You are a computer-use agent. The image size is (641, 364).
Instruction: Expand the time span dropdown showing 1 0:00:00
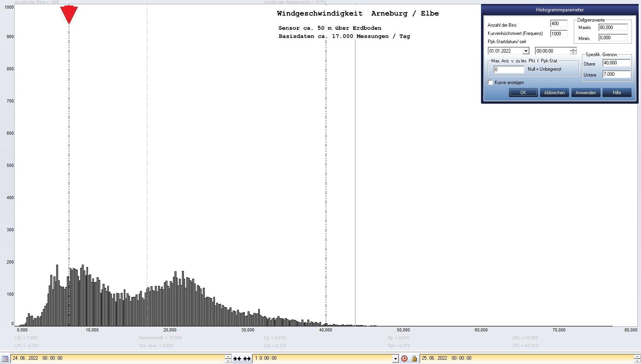[395, 359]
